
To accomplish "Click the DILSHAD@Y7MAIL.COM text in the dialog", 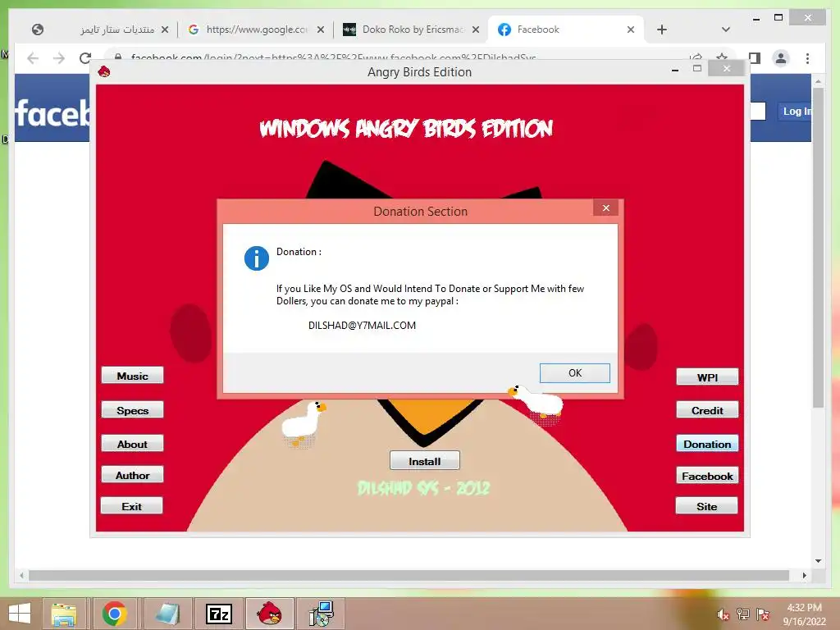I will tap(362, 325).
